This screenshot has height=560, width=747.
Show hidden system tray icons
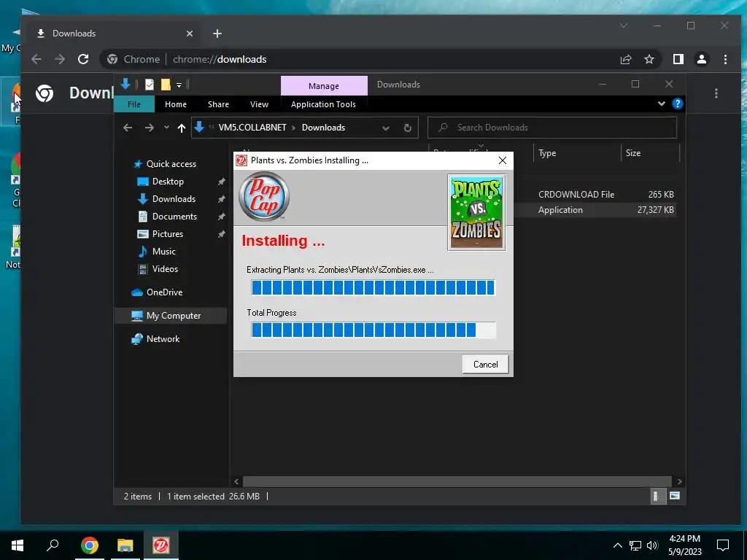617,545
